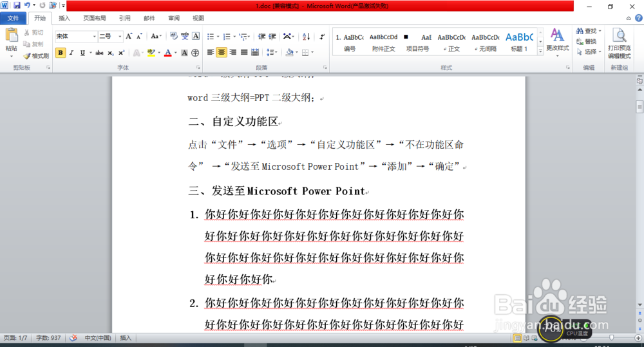This screenshot has width=644, height=347.
Task: Open the Change Styles (更改样式) menu
Action: tap(557, 42)
